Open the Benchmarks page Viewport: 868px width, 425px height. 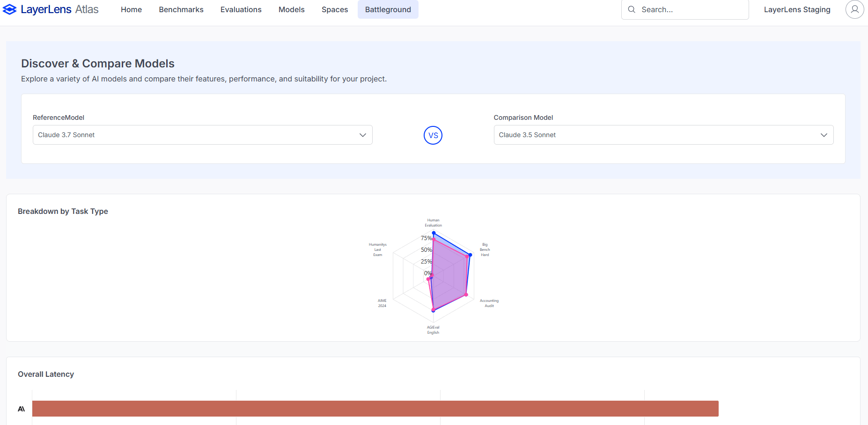coord(181,9)
